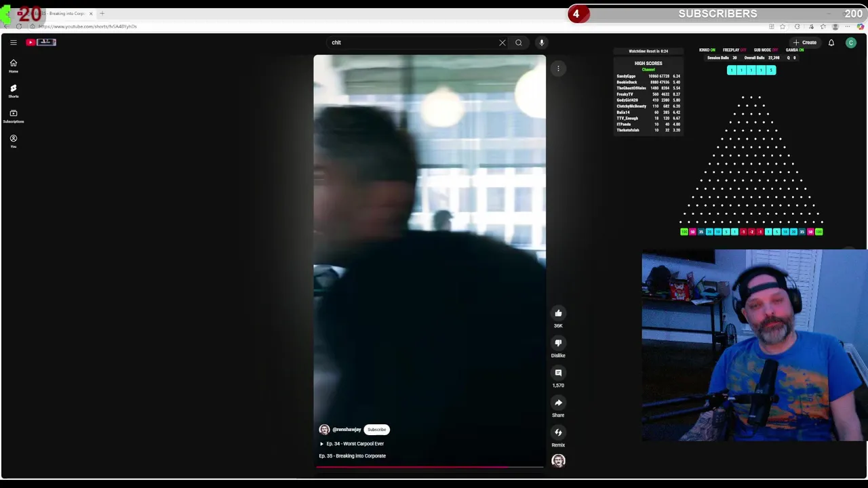868x488 pixels.
Task: Select GodzGirl420 high score row
Action: [x=648, y=100]
